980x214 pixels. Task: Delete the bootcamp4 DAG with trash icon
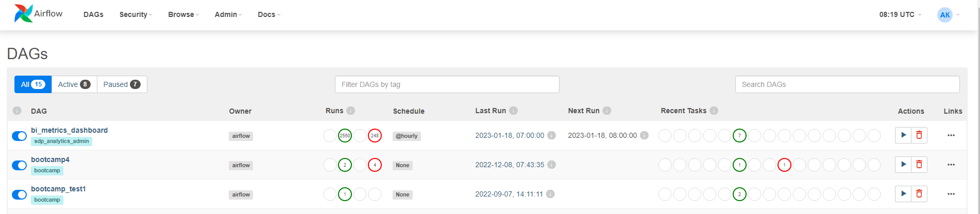click(919, 165)
